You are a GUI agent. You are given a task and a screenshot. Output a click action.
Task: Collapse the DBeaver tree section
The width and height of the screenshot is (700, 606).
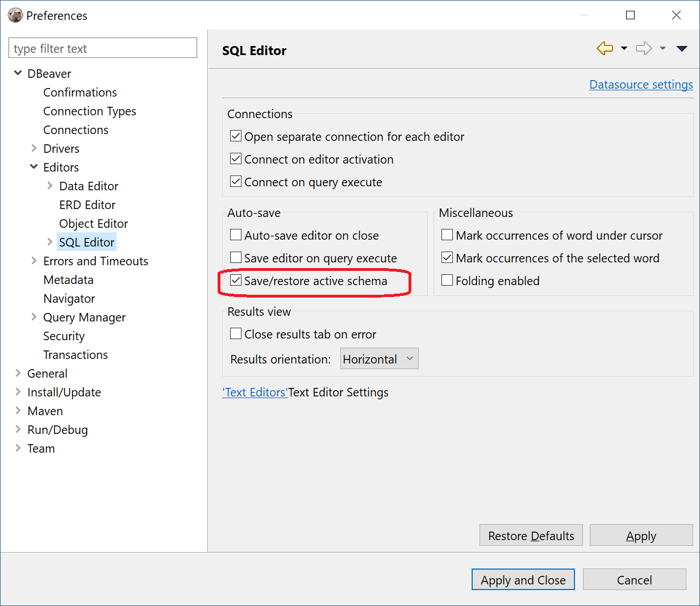18,73
